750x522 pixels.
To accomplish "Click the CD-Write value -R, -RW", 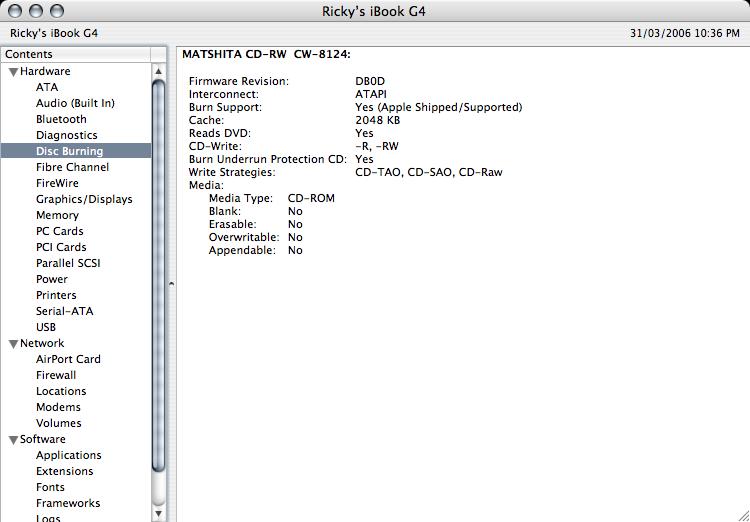I will [377, 146].
